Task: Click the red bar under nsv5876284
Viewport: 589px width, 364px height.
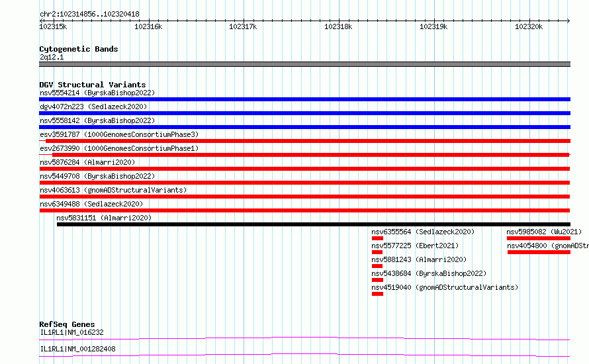Action: point(304,169)
